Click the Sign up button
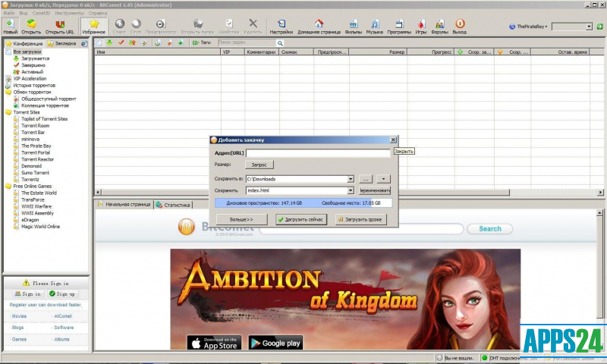The image size is (607, 364). click(x=62, y=294)
